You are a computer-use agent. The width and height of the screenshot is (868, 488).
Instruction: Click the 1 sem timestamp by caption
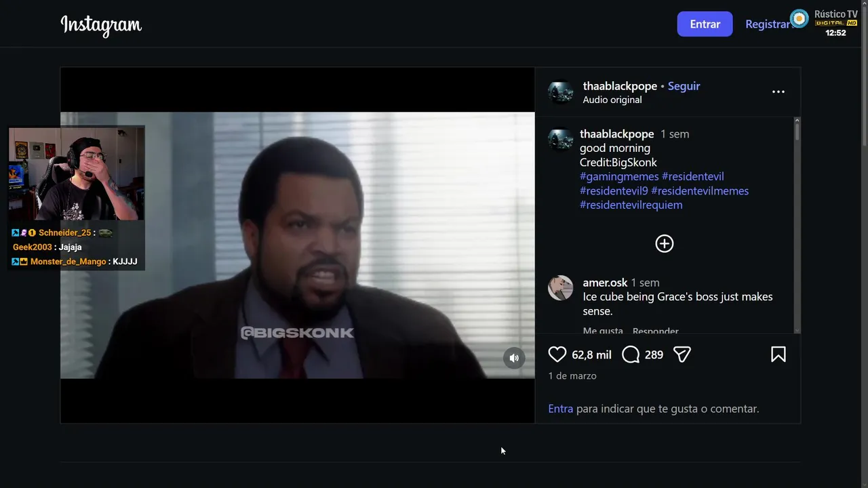point(675,134)
